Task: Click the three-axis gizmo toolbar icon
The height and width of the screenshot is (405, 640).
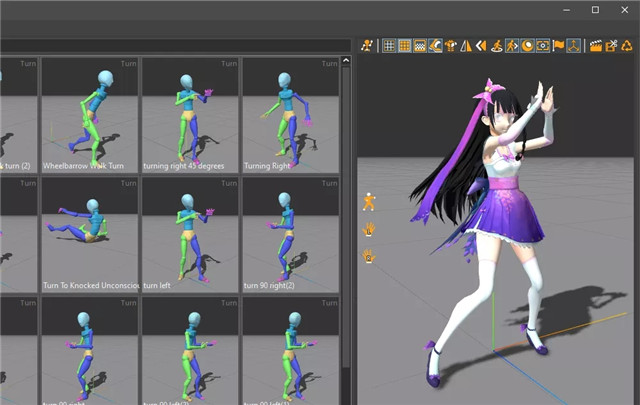Action: (x=574, y=45)
